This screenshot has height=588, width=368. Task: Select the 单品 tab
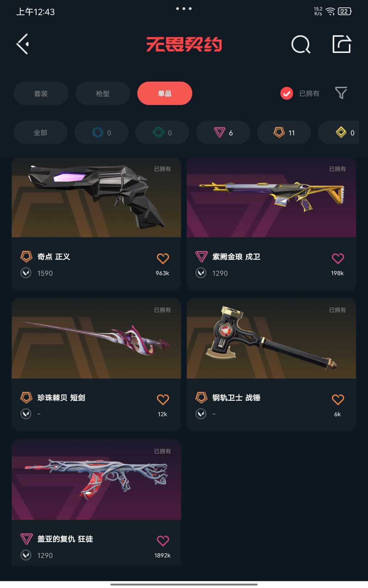tap(165, 93)
